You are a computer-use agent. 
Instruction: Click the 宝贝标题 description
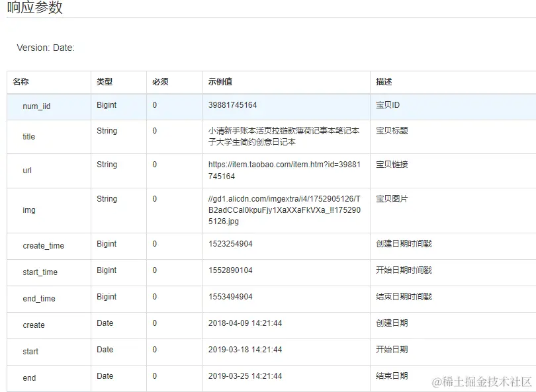392,131
